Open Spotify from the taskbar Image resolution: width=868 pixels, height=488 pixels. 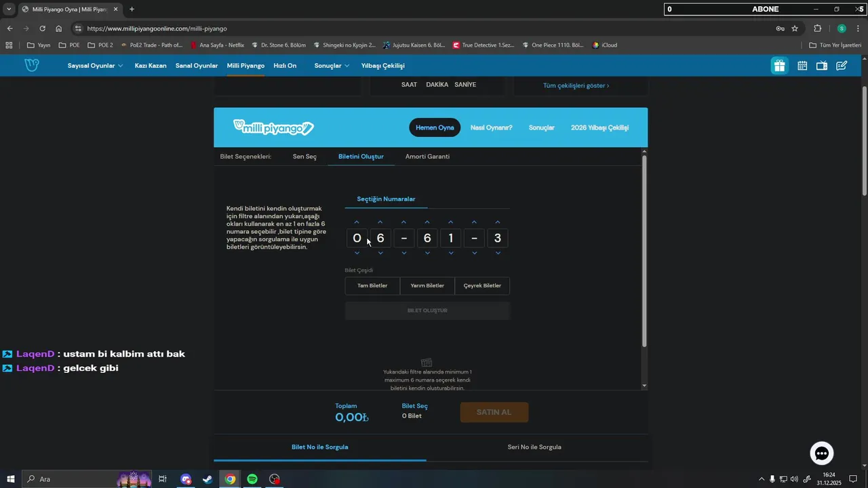(x=252, y=479)
